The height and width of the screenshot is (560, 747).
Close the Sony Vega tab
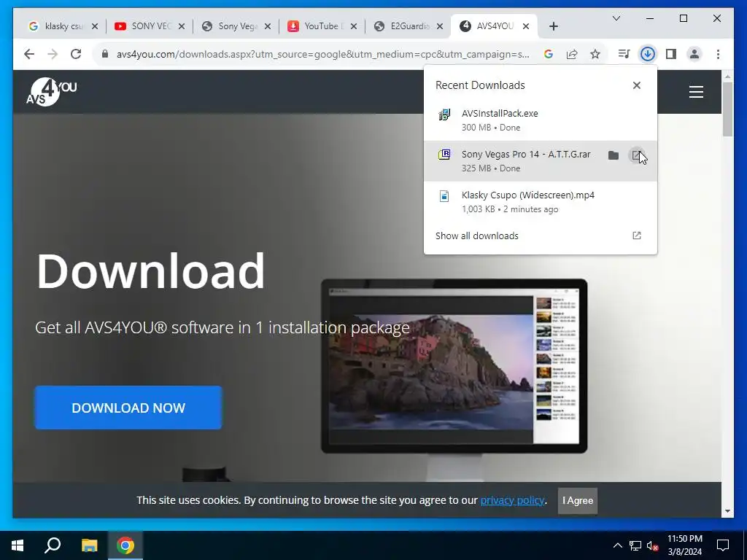pyautogui.click(x=268, y=26)
